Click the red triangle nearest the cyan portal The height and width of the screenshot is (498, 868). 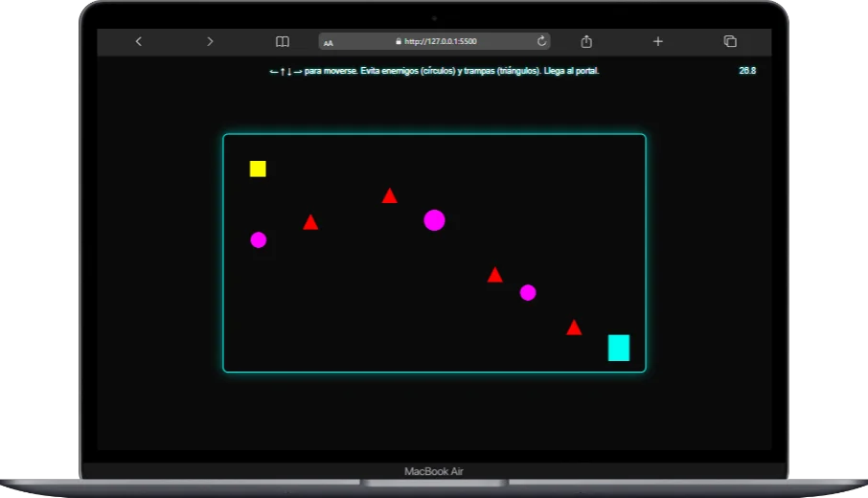click(574, 328)
